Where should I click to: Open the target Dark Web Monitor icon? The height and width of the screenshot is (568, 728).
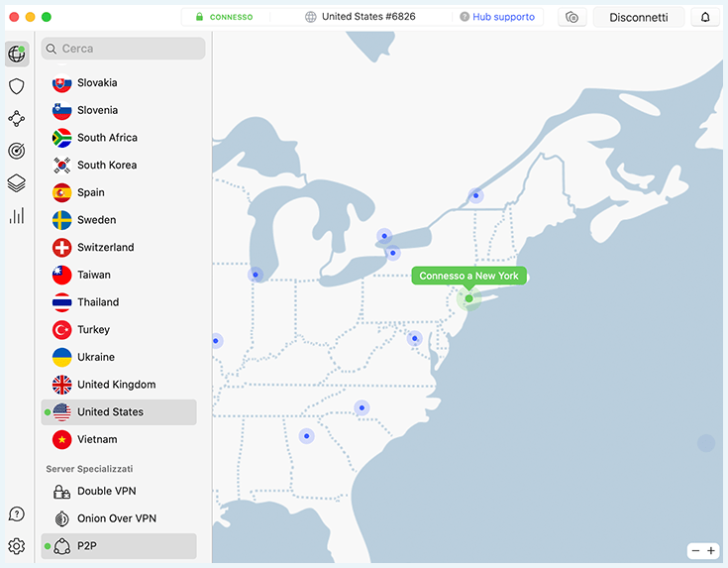point(17,151)
